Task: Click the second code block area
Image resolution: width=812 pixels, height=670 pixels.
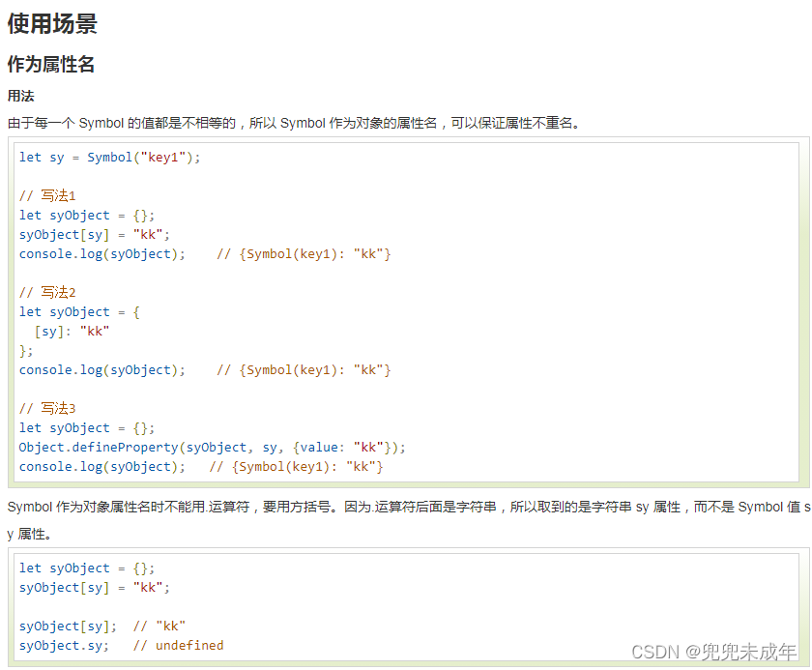Action: click(x=406, y=606)
